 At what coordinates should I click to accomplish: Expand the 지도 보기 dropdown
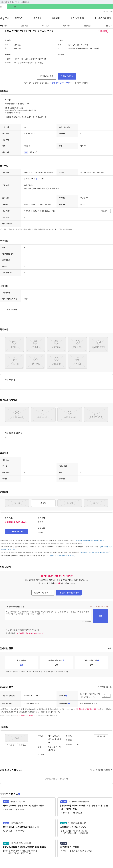[x=105, y=211]
